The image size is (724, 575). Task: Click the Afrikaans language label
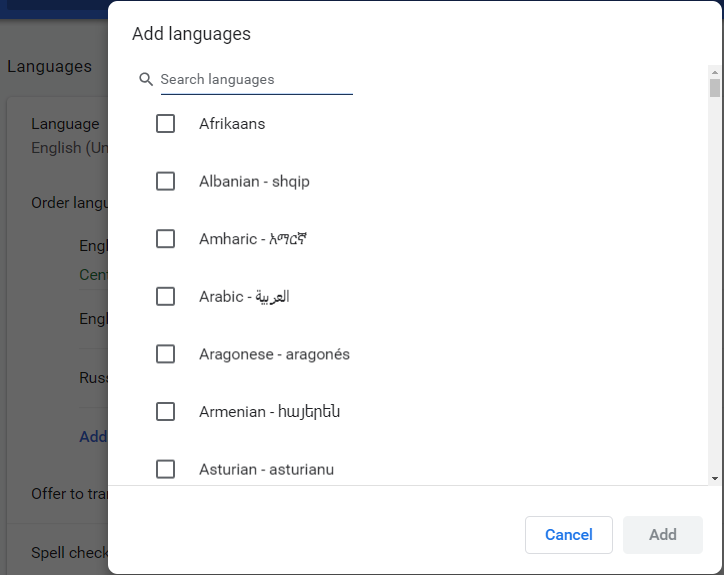(232, 124)
